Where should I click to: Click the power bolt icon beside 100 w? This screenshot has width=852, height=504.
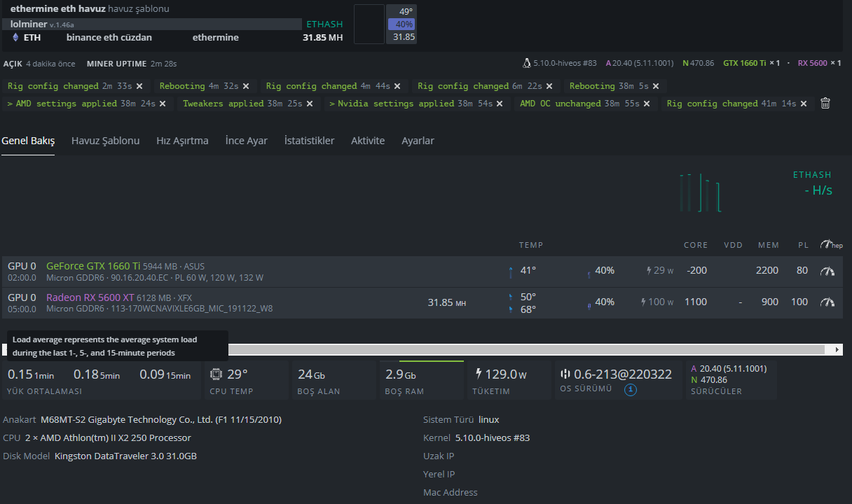pyautogui.click(x=644, y=302)
